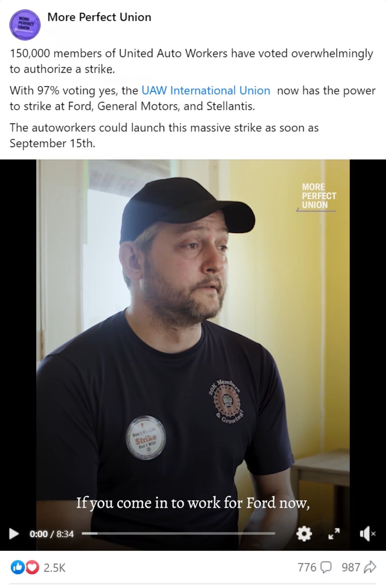This screenshot has height=588, width=386.
Task: Open the UAW International Union link
Action: [x=206, y=90]
